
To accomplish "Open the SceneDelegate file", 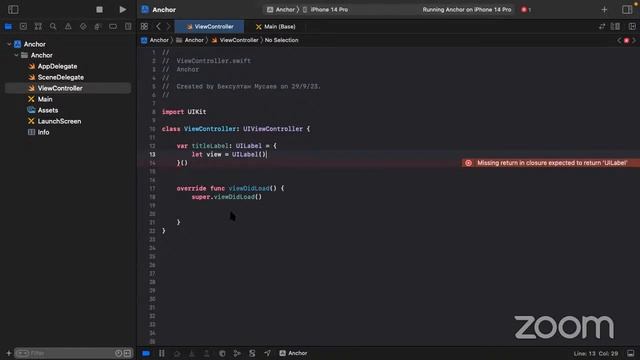I will [60, 77].
